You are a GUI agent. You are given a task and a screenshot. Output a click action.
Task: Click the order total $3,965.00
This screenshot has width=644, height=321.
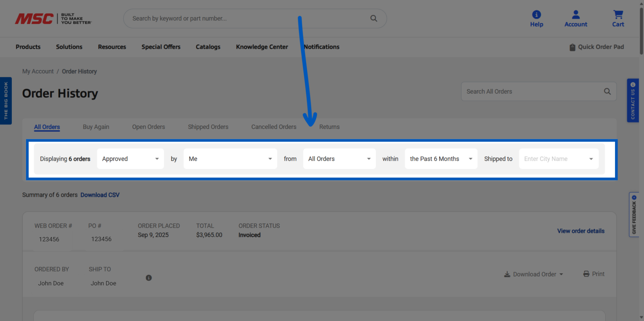(x=209, y=235)
